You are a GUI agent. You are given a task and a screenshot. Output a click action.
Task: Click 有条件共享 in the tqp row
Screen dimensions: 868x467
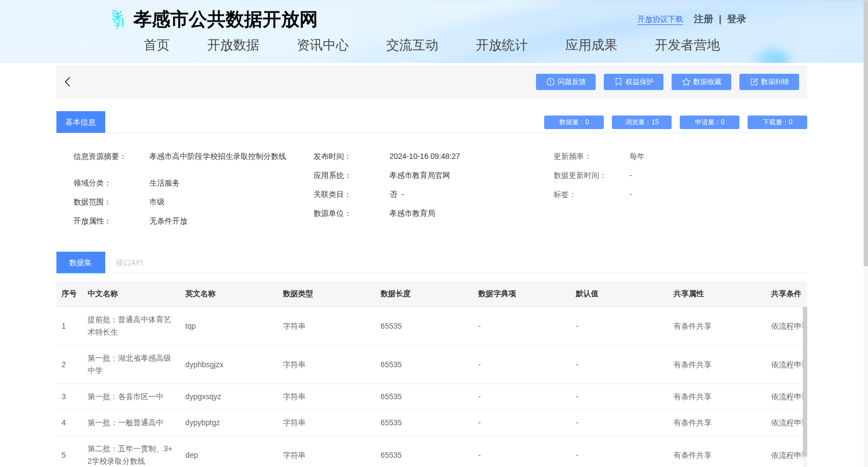click(692, 326)
